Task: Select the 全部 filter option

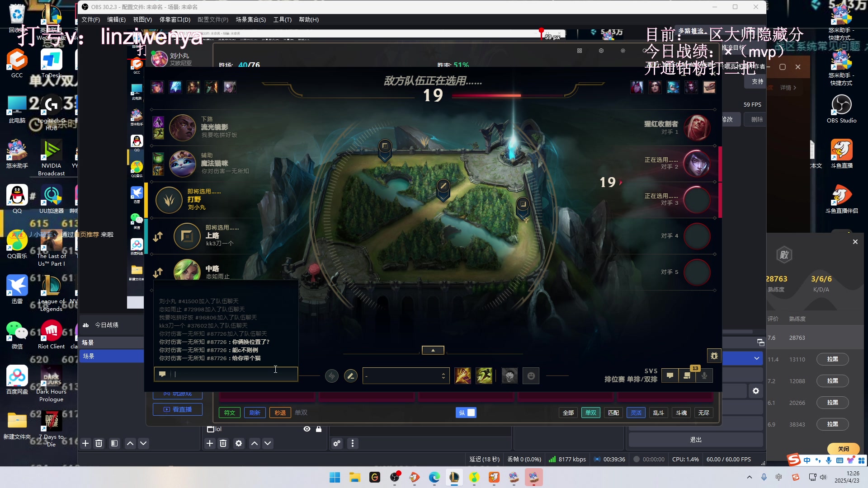Action: pyautogui.click(x=568, y=413)
